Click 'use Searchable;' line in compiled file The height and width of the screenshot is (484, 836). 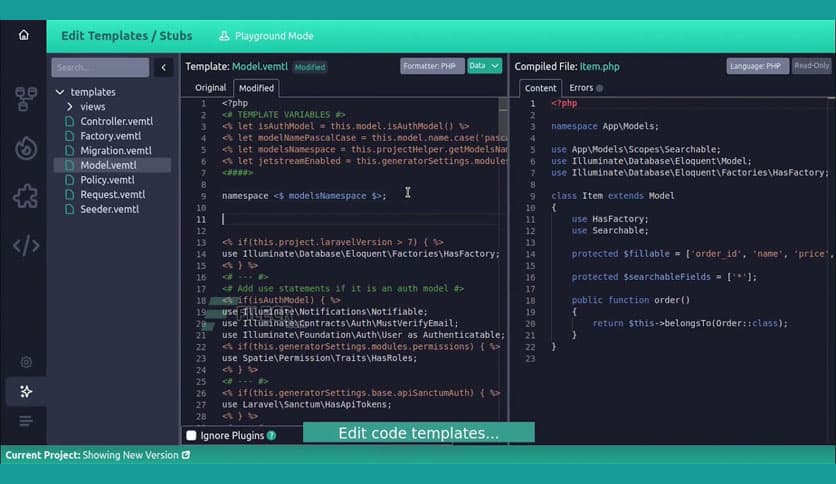pos(610,230)
